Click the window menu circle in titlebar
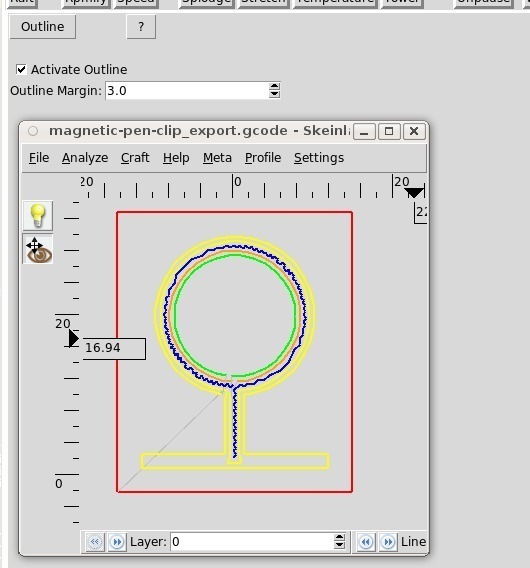The height and width of the screenshot is (568, 530). (33, 131)
